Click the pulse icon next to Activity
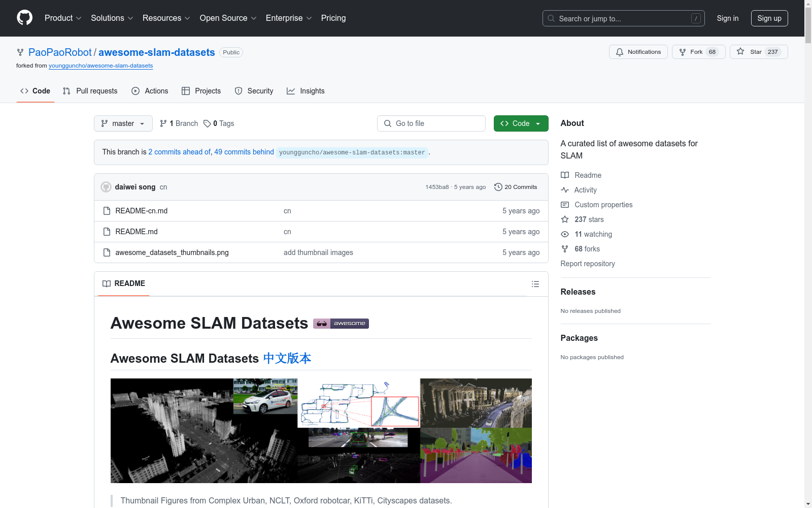 click(x=565, y=190)
